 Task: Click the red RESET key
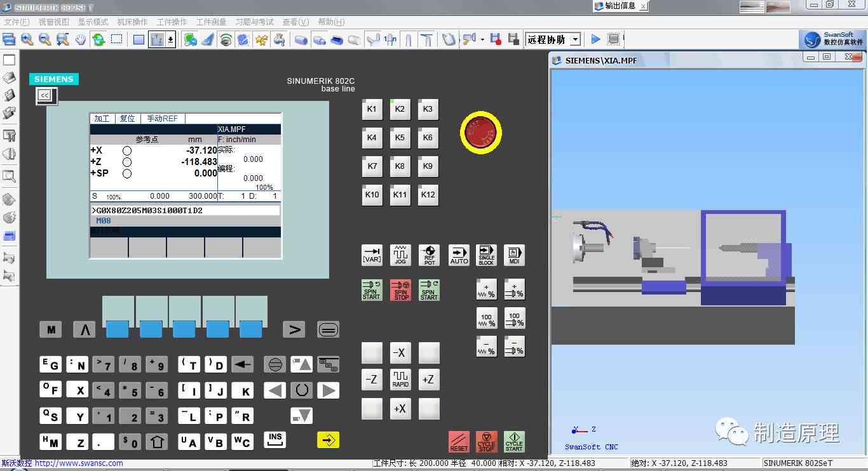459,442
